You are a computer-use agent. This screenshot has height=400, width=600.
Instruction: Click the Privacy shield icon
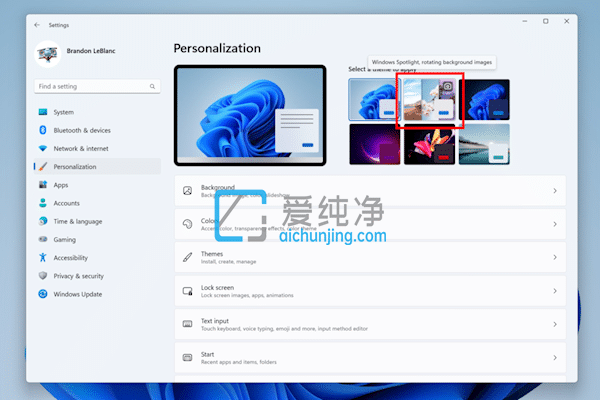coord(43,276)
